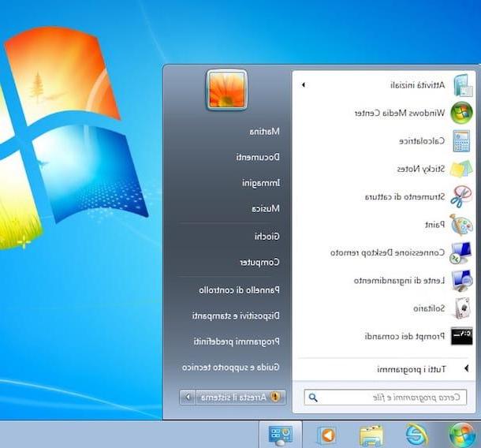The image size is (481, 448).
Task: Open the Calcolatrice icon
Action: [461, 141]
